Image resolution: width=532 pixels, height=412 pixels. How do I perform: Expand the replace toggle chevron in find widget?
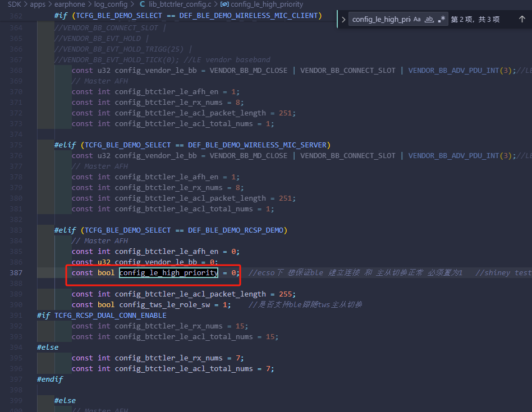point(343,19)
